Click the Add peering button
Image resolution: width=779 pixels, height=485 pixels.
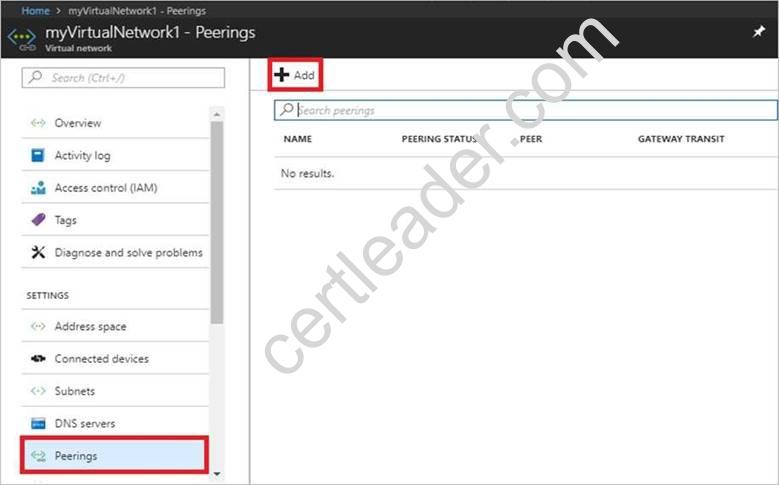click(x=295, y=75)
